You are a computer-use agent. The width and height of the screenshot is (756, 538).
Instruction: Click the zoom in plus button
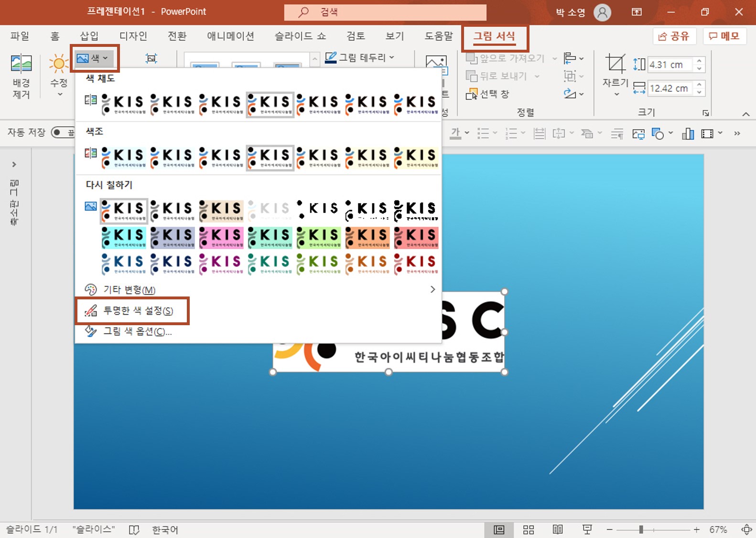[697, 529]
